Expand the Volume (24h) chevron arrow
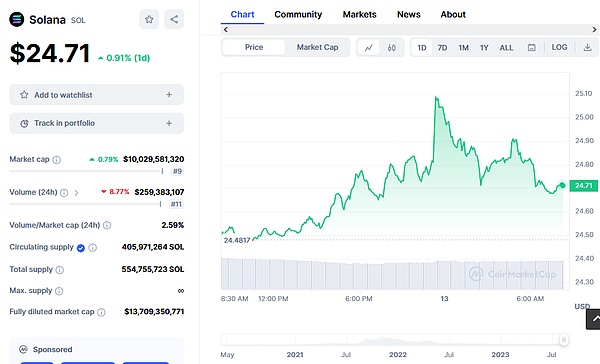 point(77,193)
